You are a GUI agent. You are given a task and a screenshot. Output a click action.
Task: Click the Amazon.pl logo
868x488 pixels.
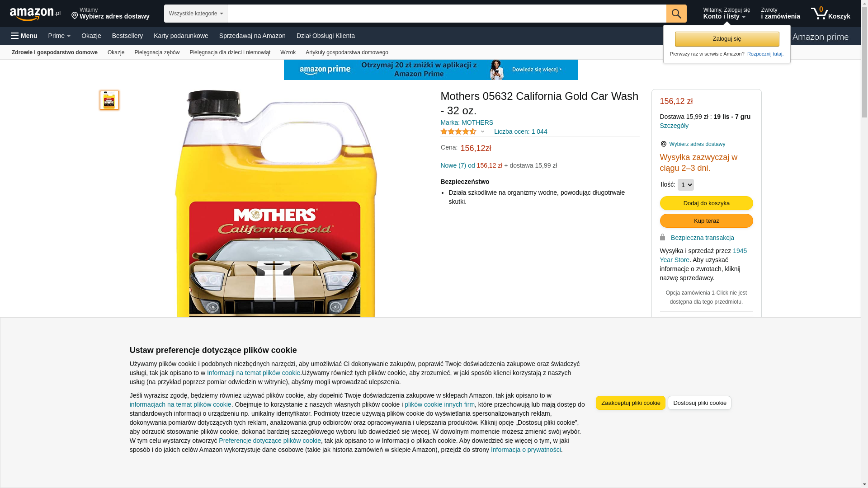click(x=35, y=14)
